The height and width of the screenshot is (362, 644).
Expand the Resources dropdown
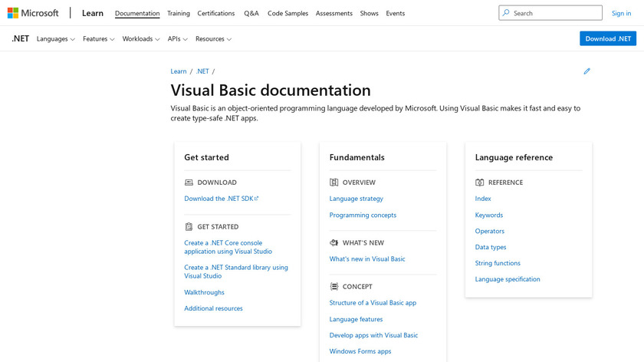click(x=214, y=39)
